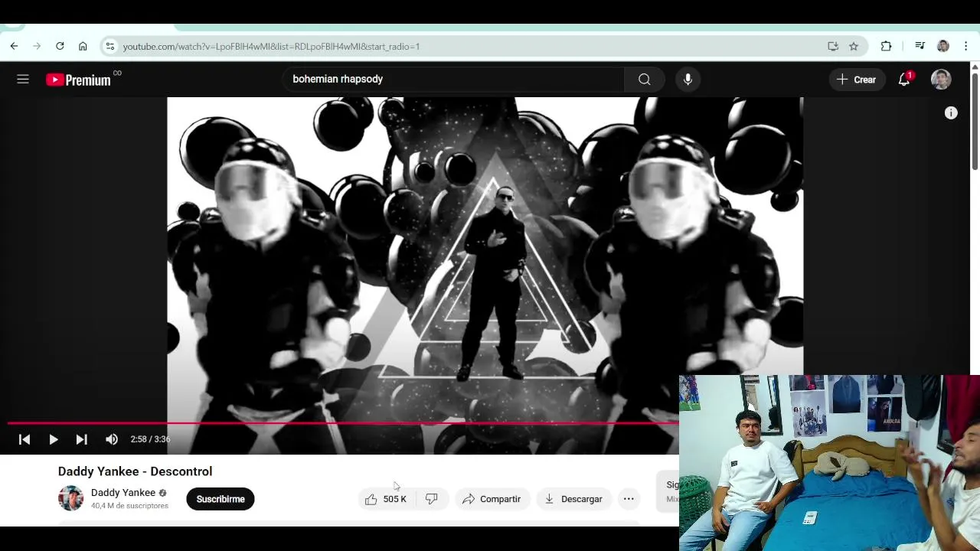
Task: Click Compartir to share video
Action: pos(492,499)
